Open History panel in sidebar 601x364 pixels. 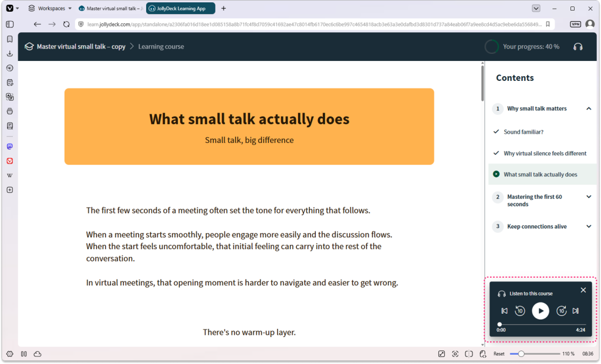10,68
